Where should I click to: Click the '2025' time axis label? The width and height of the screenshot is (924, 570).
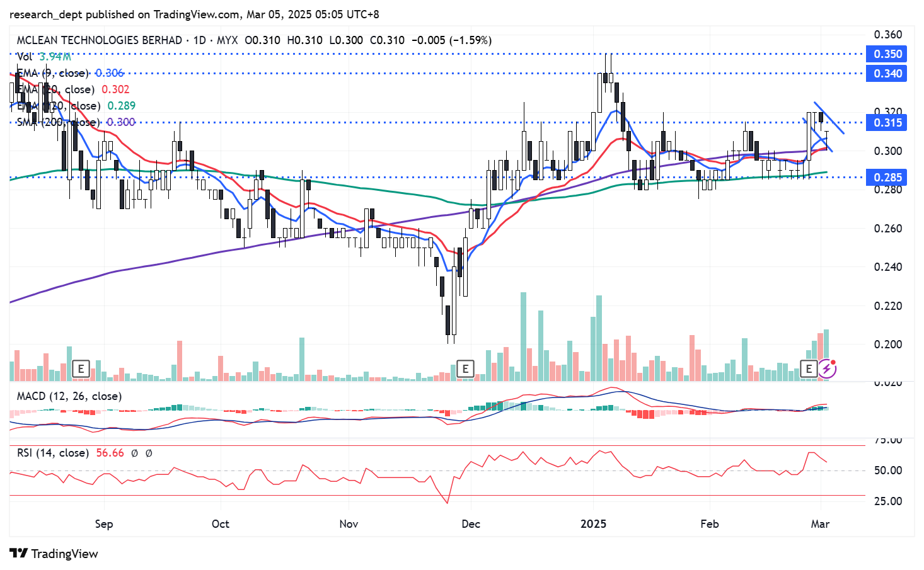click(x=593, y=524)
